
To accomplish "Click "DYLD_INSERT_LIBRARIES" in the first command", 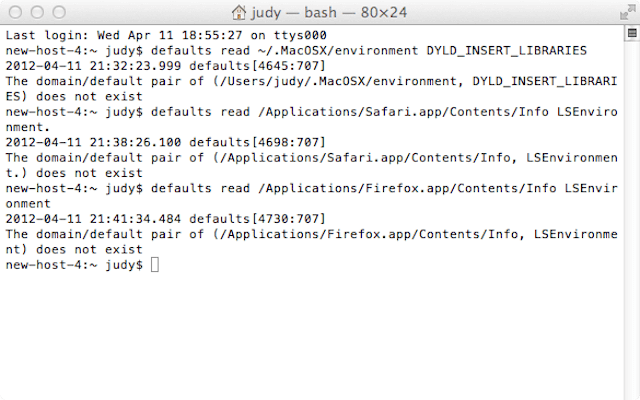I will [x=507, y=51].
